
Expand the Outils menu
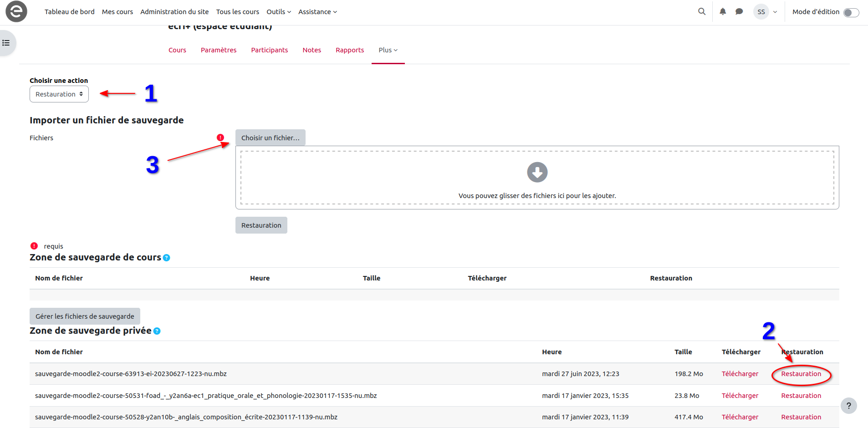pyautogui.click(x=278, y=12)
